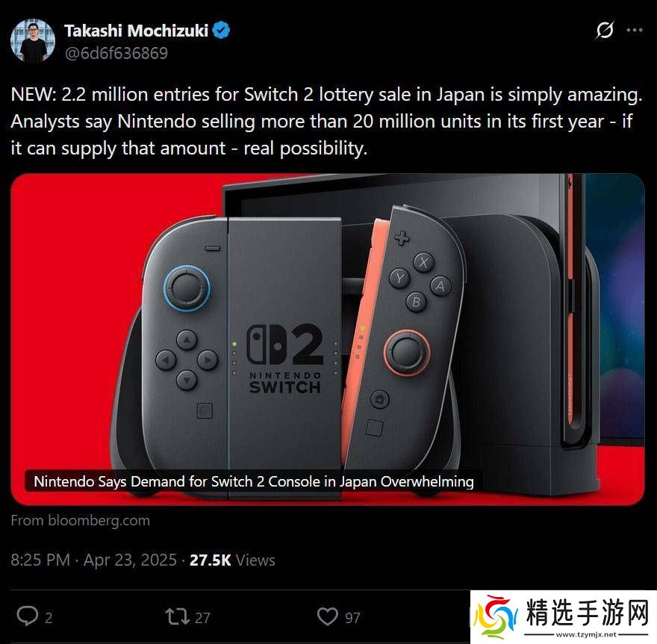This screenshot has height=644, width=657.
Task: Click the tweet body text
Action: click(327, 122)
